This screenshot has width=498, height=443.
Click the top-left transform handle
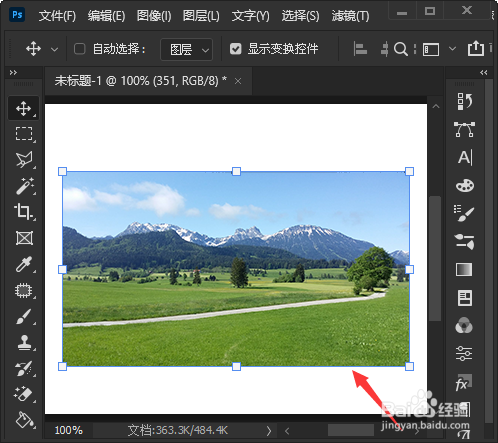coord(62,171)
